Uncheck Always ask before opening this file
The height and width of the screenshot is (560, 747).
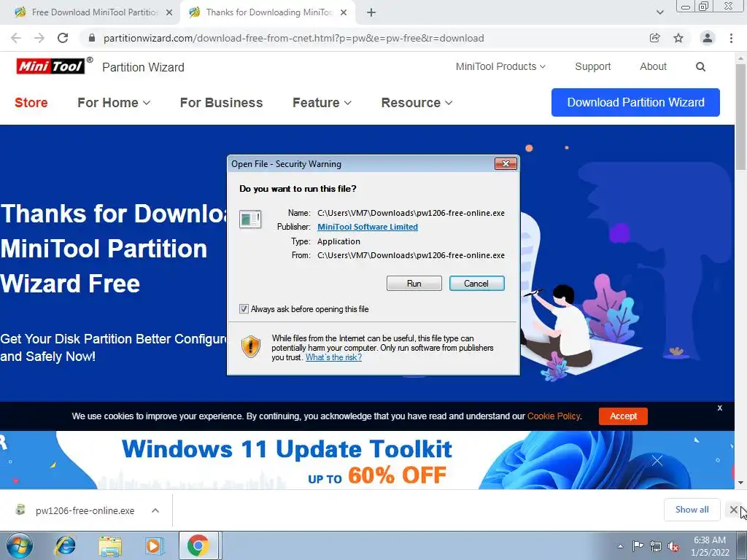click(x=244, y=309)
